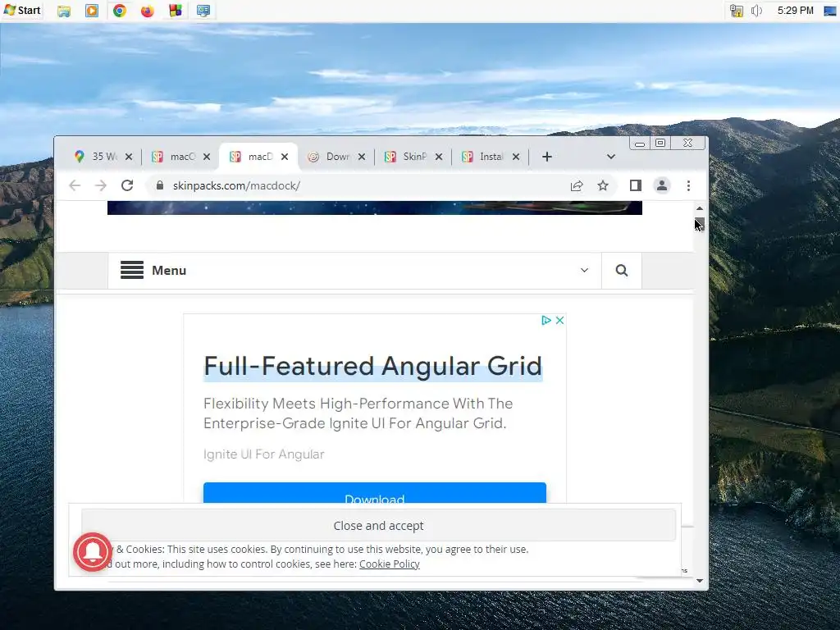
Task: Share this page using the share icon
Action: [x=577, y=185]
